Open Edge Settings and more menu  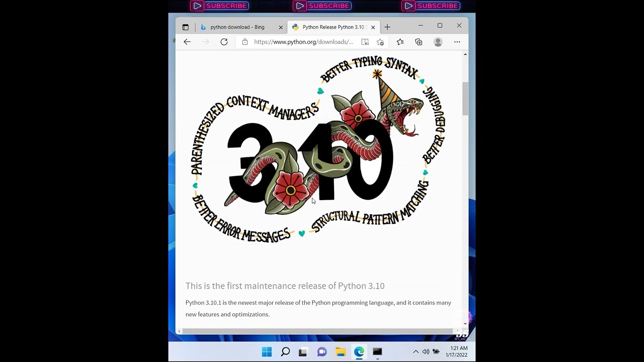(457, 42)
